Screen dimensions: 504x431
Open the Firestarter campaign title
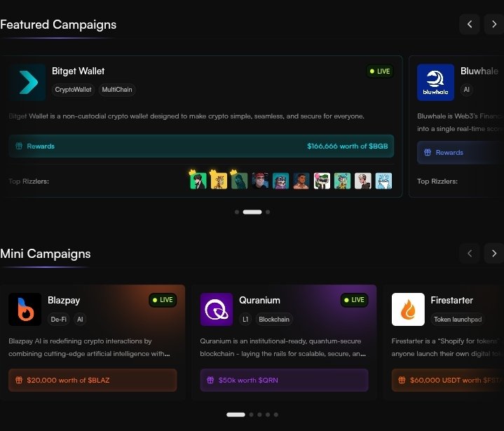tap(451, 300)
